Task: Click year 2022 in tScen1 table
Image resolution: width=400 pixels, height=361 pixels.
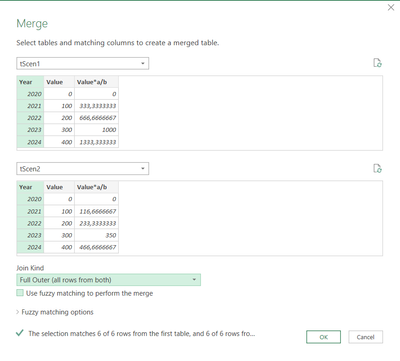Action: (30, 118)
